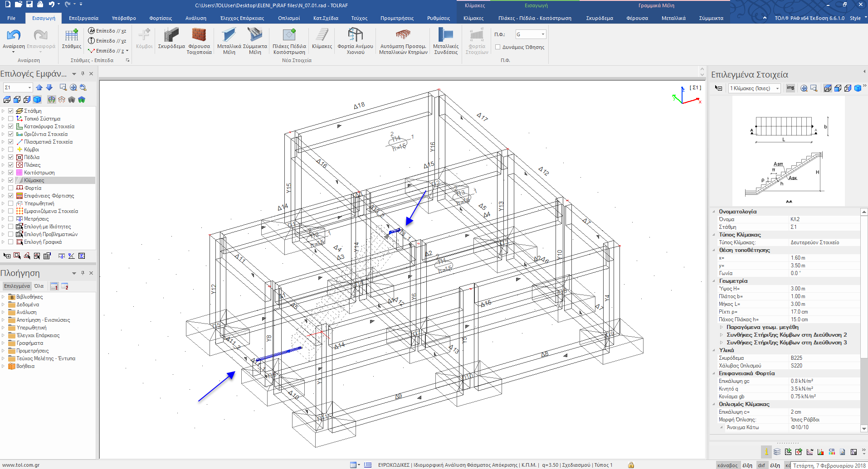
Task: Toggle the Κόμβοι visibility checkbox
Action: tap(10, 150)
